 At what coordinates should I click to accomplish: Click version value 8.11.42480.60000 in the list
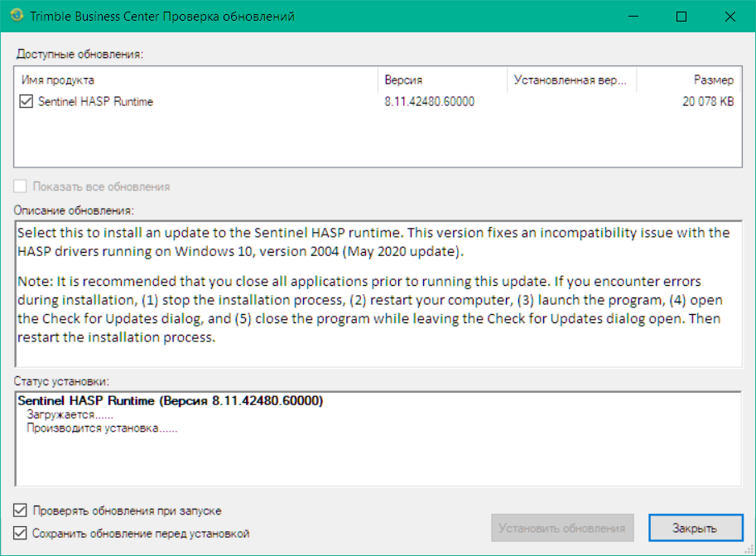click(x=429, y=101)
